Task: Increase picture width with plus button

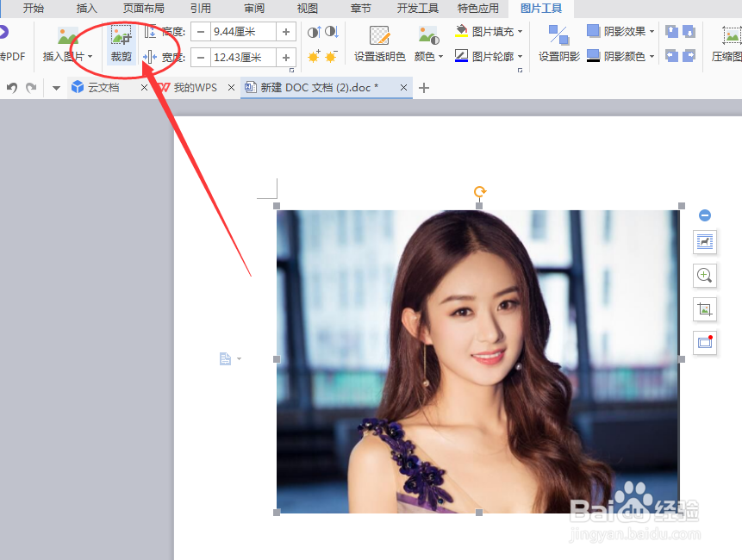Action: tap(286, 57)
